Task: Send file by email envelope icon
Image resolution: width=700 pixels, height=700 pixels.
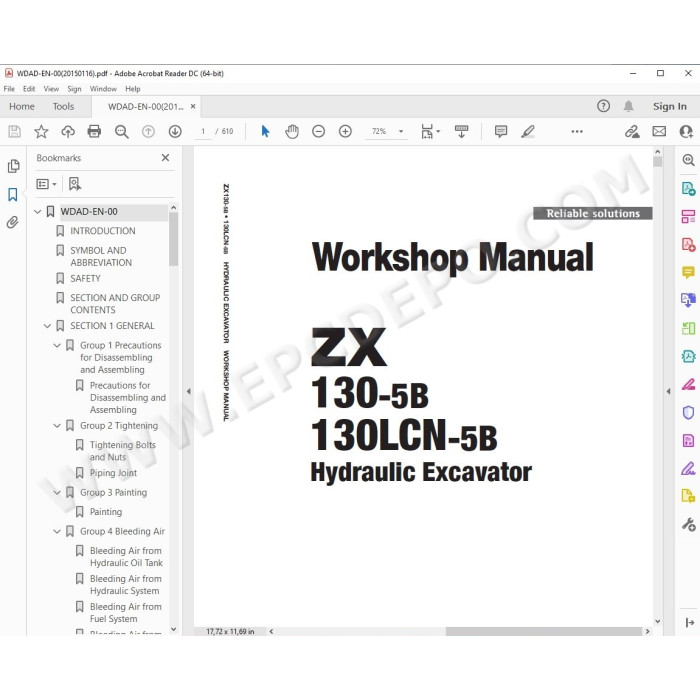Action: [659, 131]
